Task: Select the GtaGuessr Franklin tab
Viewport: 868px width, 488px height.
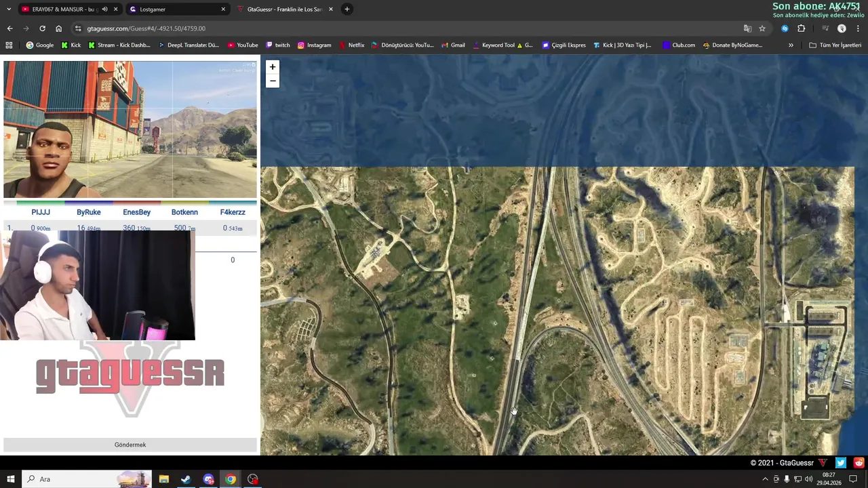Action: click(x=284, y=9)
